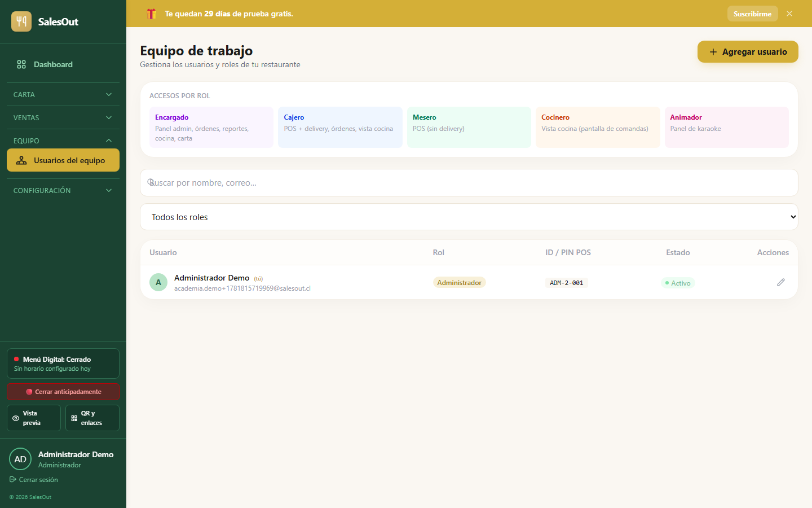Collapse the EQUIPO section chevron

[109, 141]
